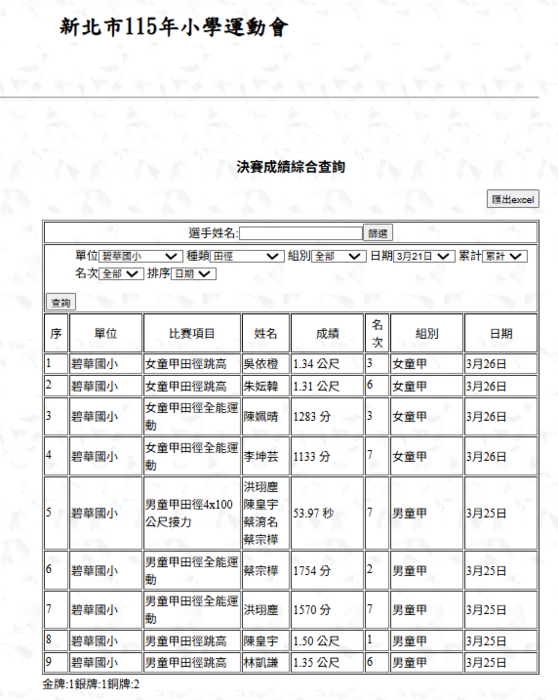
Task: Click the event 男童甲田徑4x100公尺接力
Action: click(189, 513)
